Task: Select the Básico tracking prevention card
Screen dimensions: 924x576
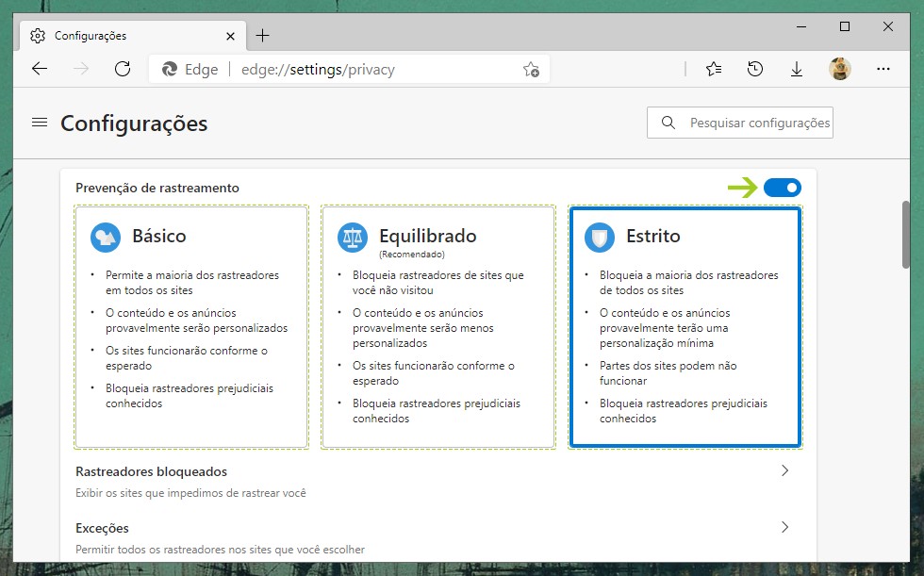Action: [x=191, y=326]
